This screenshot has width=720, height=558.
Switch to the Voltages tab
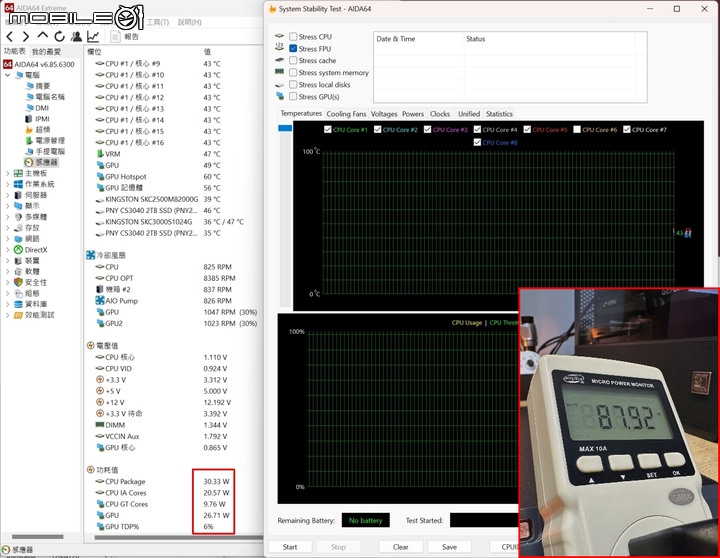384,114
